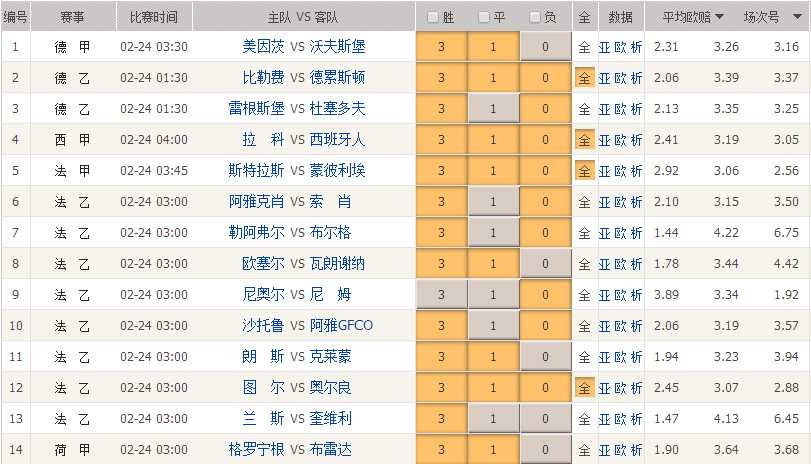Open 布雷达 team link

coord(331,450)
